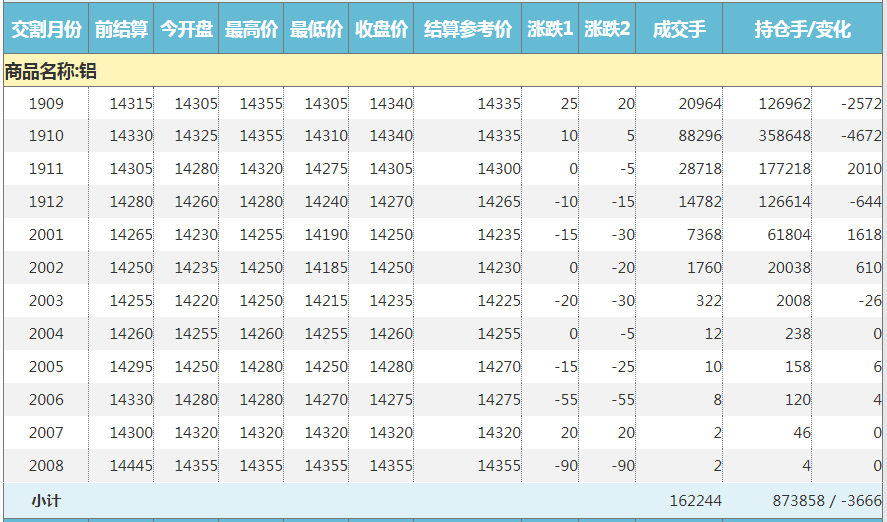Select the 2001 delivery month cell
Image resolution: width=887 pixels, height=522 pixels.
pyautogui.click(x=46, y=235)
